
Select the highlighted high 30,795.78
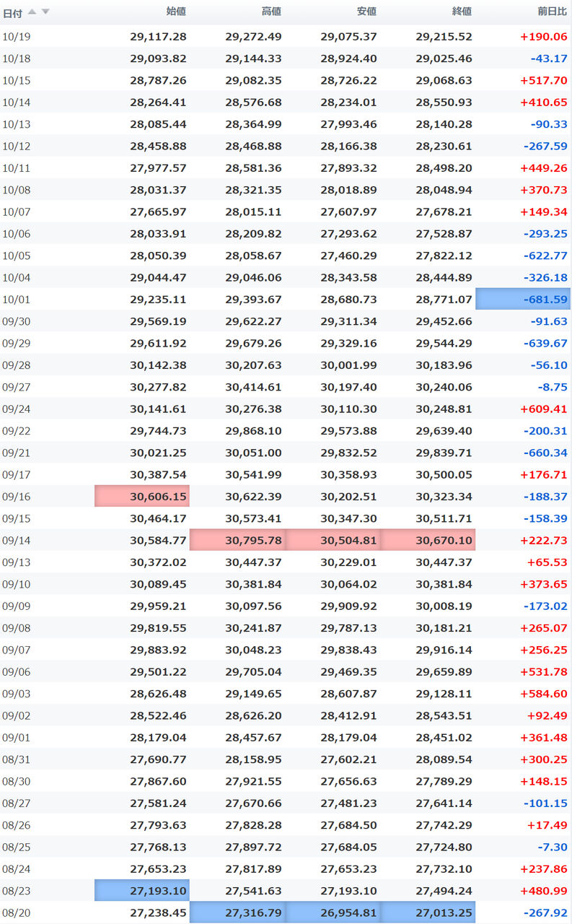tap(237, 540)
